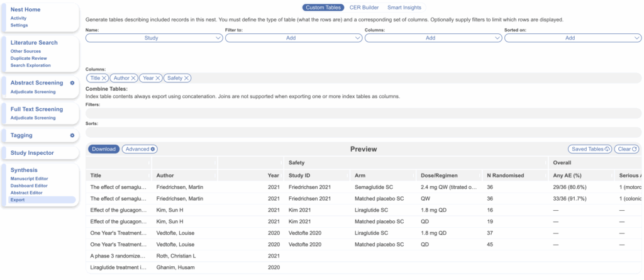Remove the Title column chip

(104, 78)
